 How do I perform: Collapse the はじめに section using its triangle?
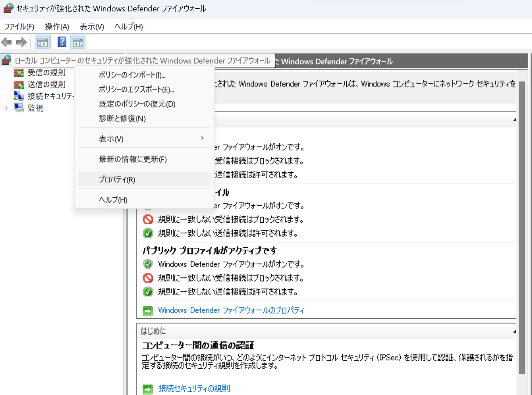coord(514,331)
